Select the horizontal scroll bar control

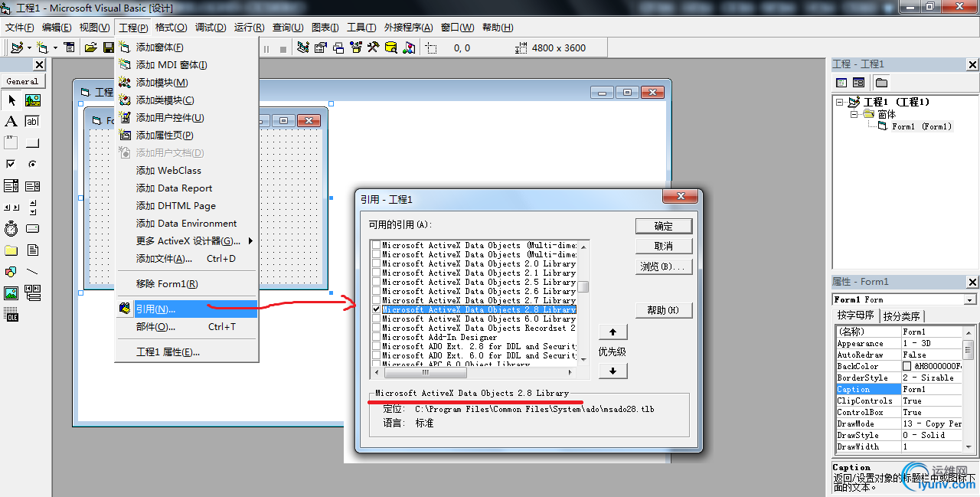pos(11,208)
